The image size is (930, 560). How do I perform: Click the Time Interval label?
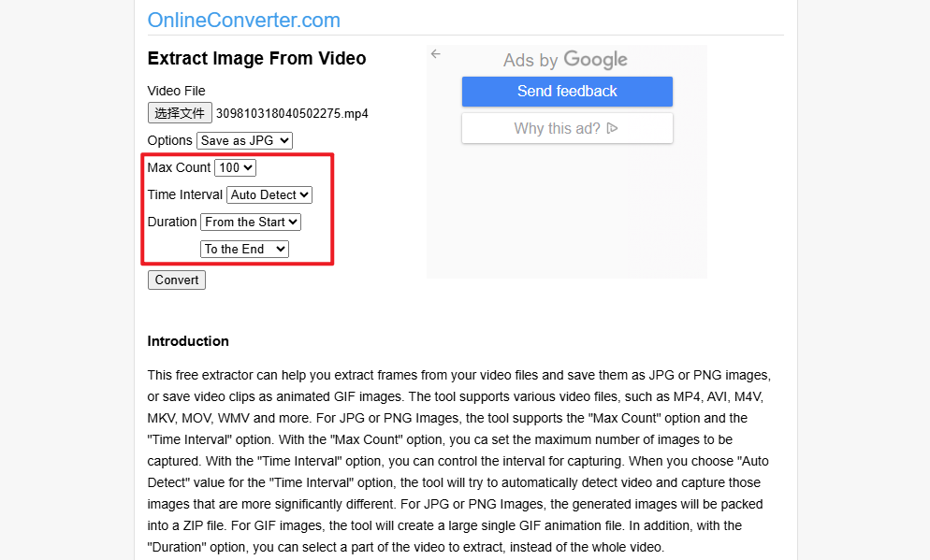tap(185, 194)
